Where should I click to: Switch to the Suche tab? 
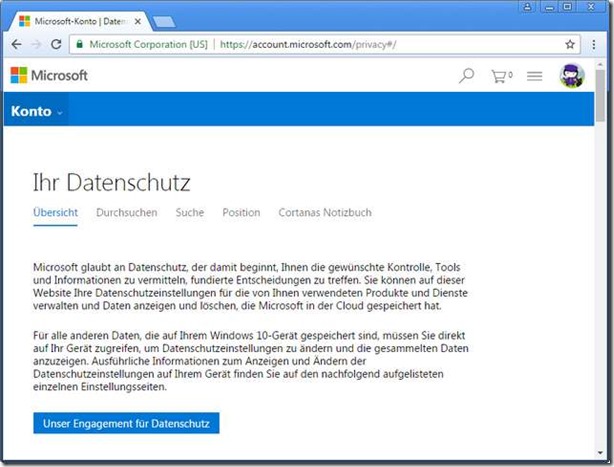190,213
